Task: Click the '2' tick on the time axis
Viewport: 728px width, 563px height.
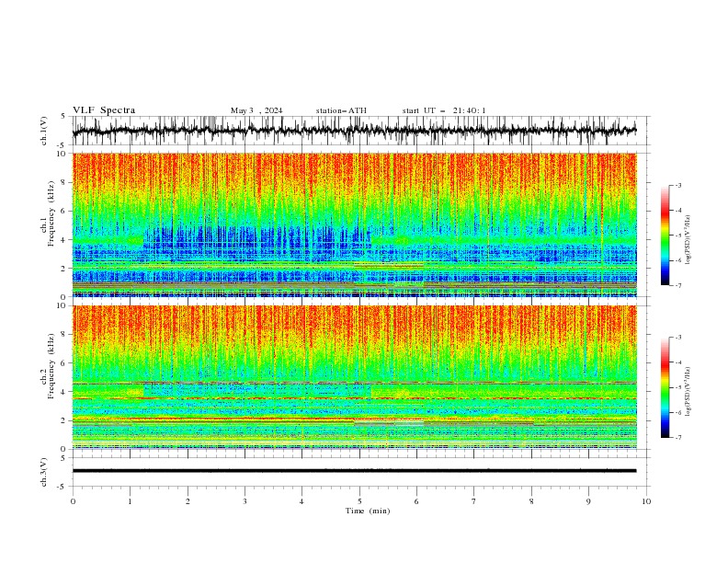Action: click(188, 501)
